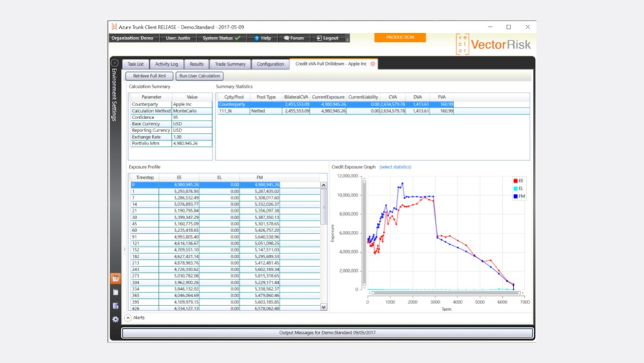Click the User: Justin toolbar item
This screenshot has width=644, height=363.
178,38
